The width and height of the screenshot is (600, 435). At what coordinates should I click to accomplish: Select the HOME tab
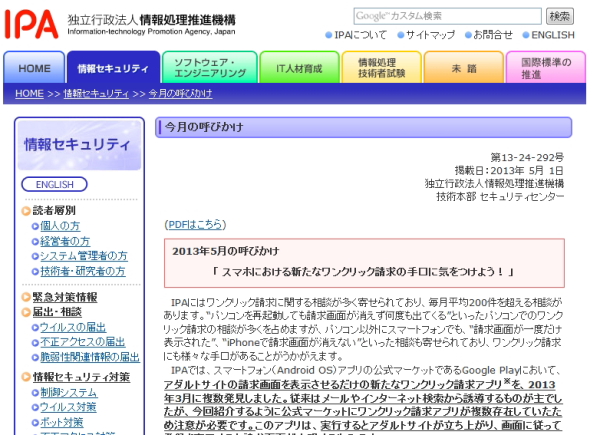click(34, 68)
